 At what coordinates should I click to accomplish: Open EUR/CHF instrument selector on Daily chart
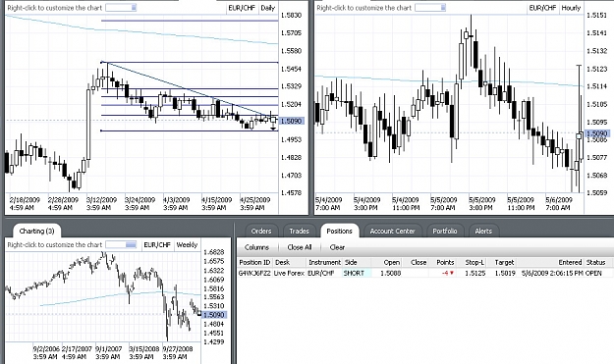click(x=242, y=8)
